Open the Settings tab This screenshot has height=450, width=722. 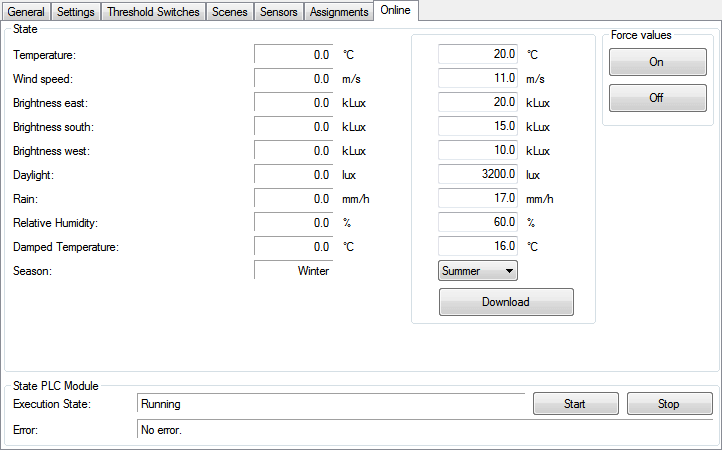click(x=76, y=12)
